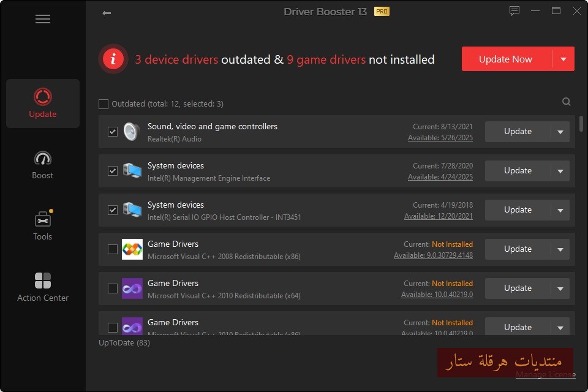588x392 pixels.
Task: Click '3 device drivers' red text
Action: pos(176,59)
